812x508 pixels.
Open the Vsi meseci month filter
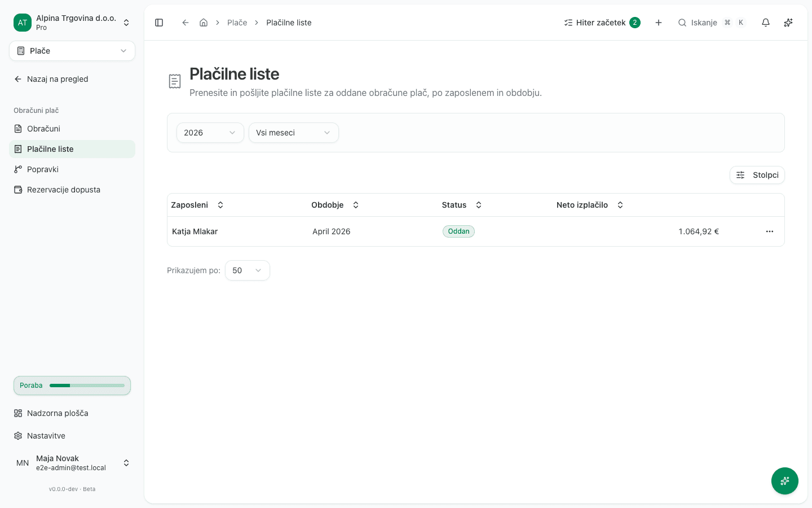click(294, 133)
